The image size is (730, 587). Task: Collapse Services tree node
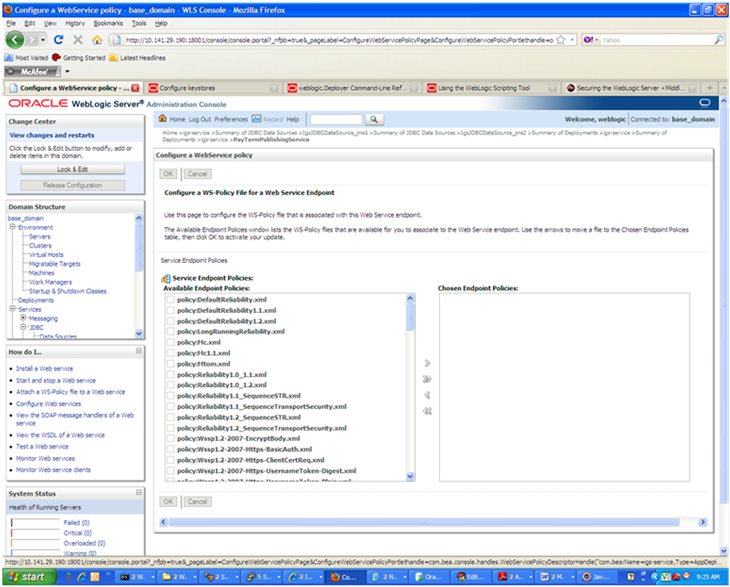13,309
